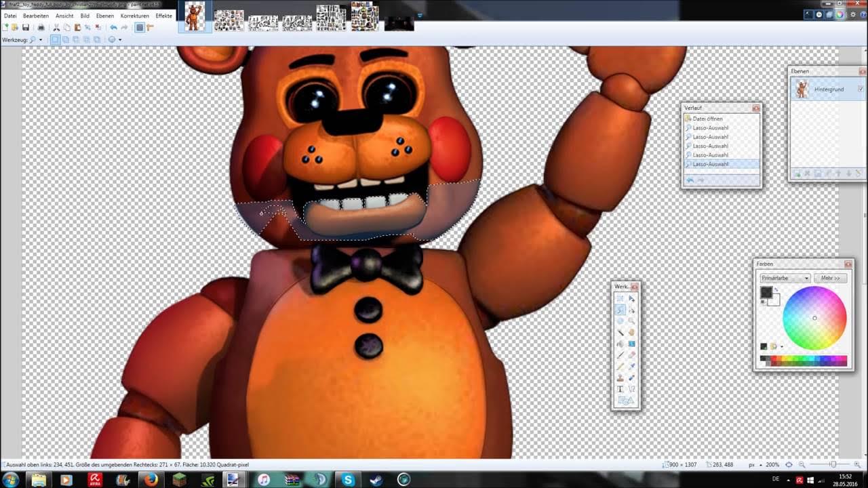Viewport: 868px width, 488px height.
Task: Open the 200% zoom level box
Action: tap(772, 464)
